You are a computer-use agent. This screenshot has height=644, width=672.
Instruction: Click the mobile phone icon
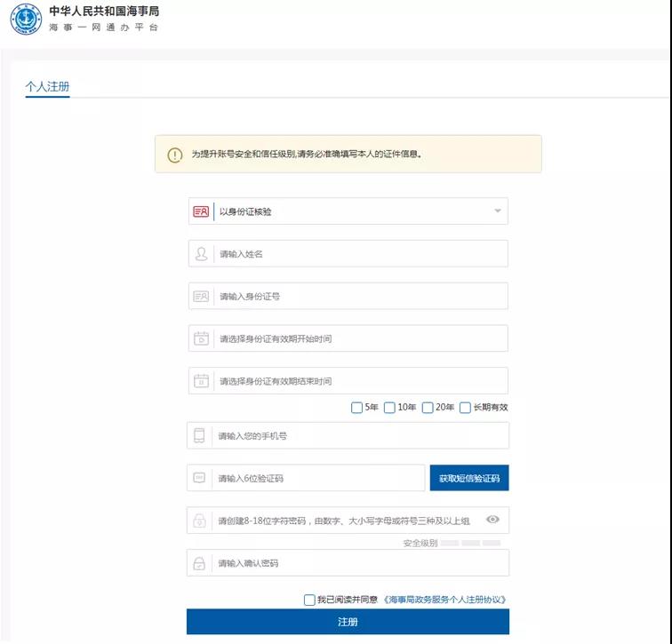click(x=199, y=435)
